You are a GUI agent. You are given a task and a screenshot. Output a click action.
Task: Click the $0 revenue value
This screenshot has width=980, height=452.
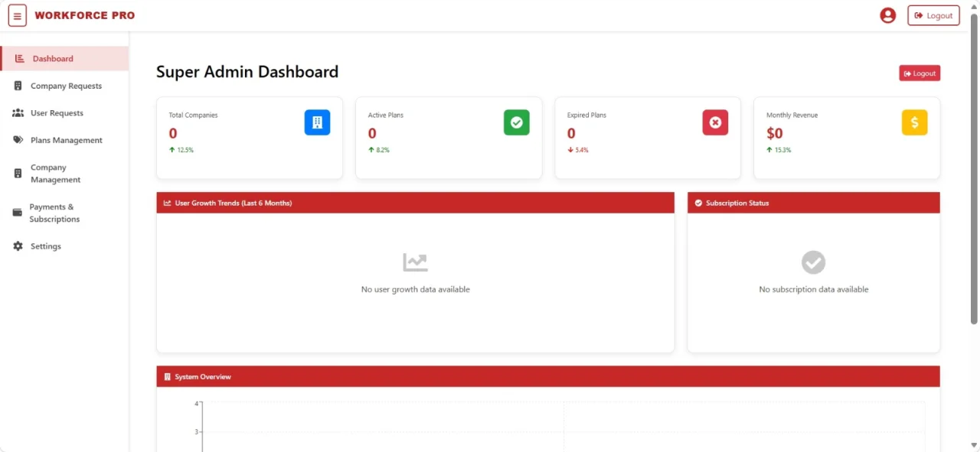pos(775,134)
